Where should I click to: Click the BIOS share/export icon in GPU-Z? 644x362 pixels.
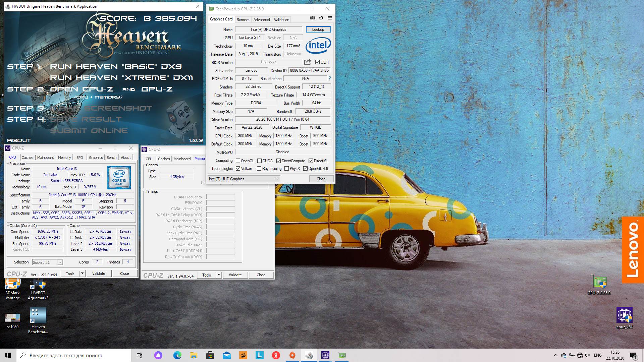(308, 62)
